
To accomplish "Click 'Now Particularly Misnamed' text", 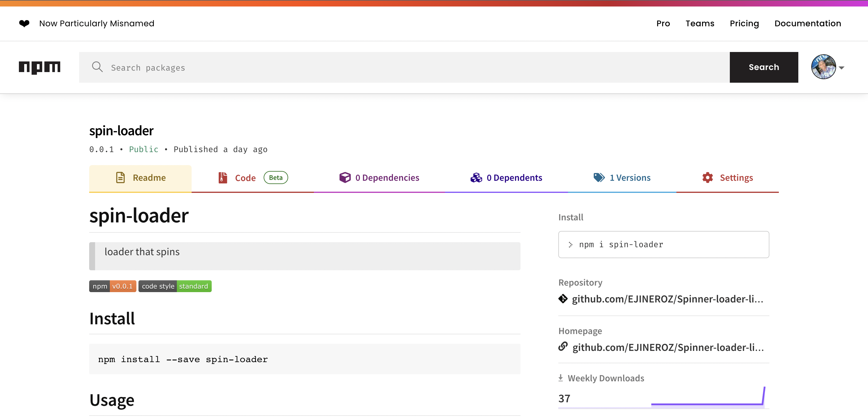I will [x=96, y=23].
